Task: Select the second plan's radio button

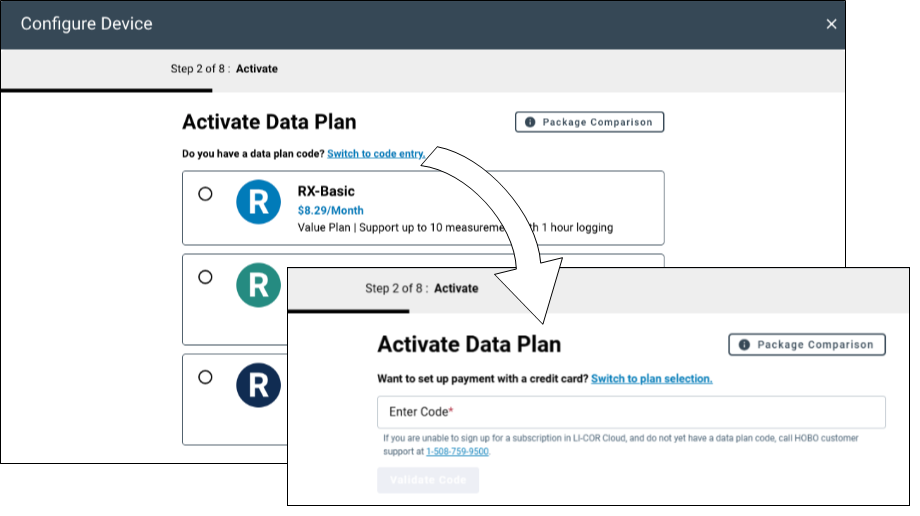Action: coord(206,277)
